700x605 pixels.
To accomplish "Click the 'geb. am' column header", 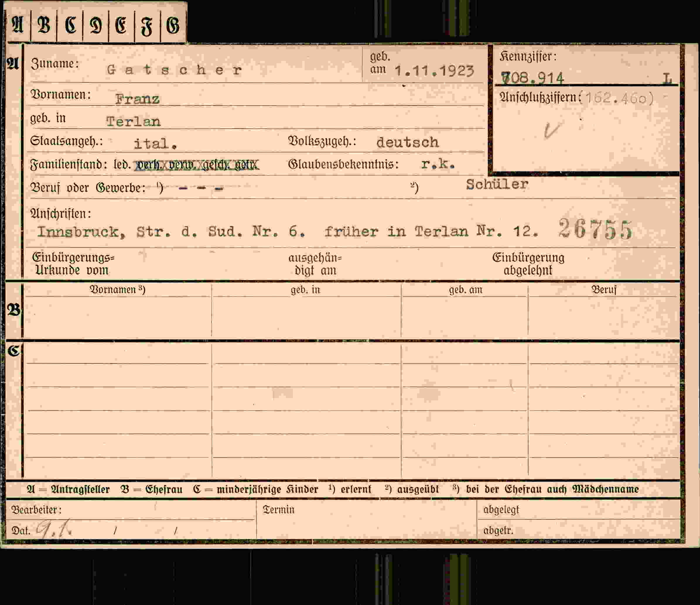I will [465, 290].
